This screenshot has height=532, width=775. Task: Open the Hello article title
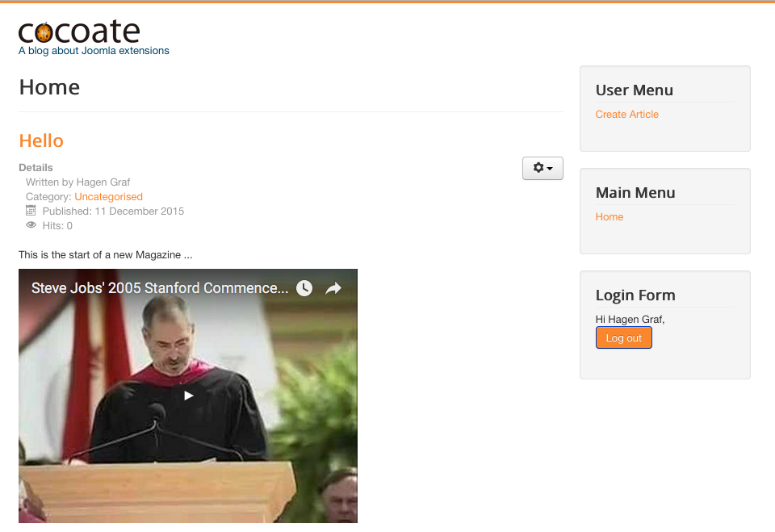click(41, 141)
